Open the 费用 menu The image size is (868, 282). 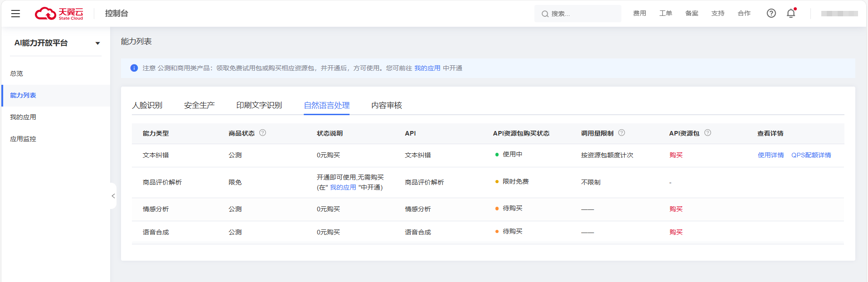640,14
